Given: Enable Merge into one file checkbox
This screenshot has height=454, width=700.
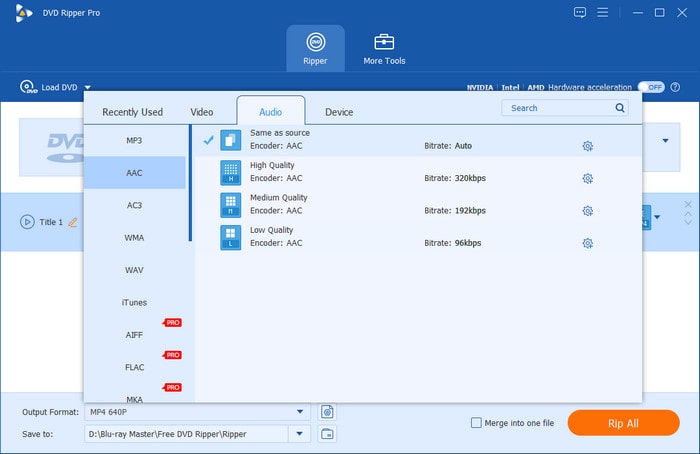Looking at the screenshot, I should pyautogui.click(x=476, y=423).
